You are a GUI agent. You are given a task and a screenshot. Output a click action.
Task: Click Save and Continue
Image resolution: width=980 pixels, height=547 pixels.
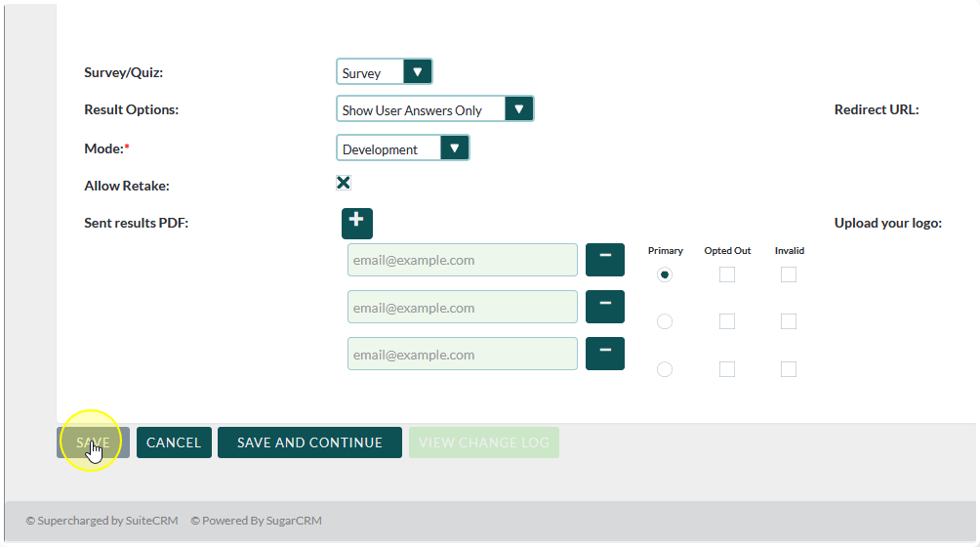coord(309,442)
